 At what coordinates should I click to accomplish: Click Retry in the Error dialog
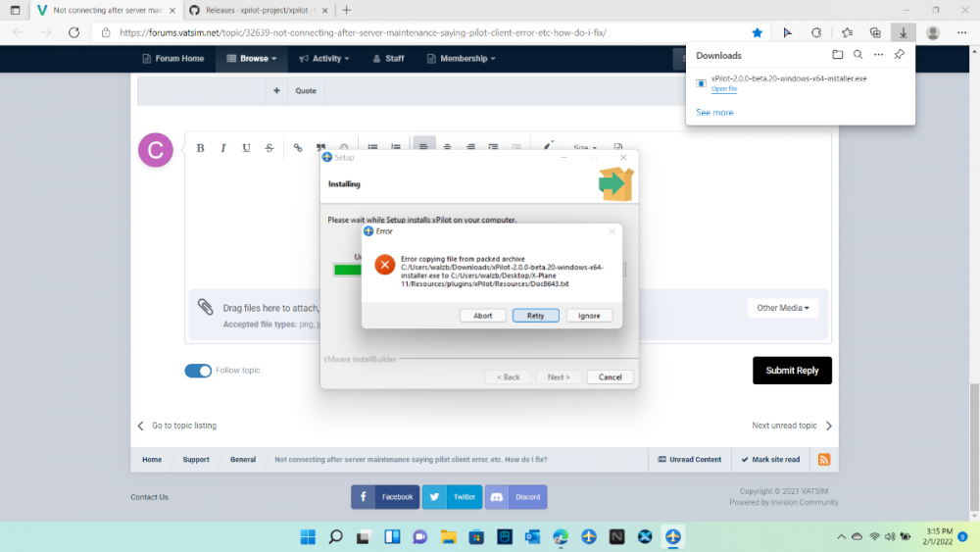point(536,316)
